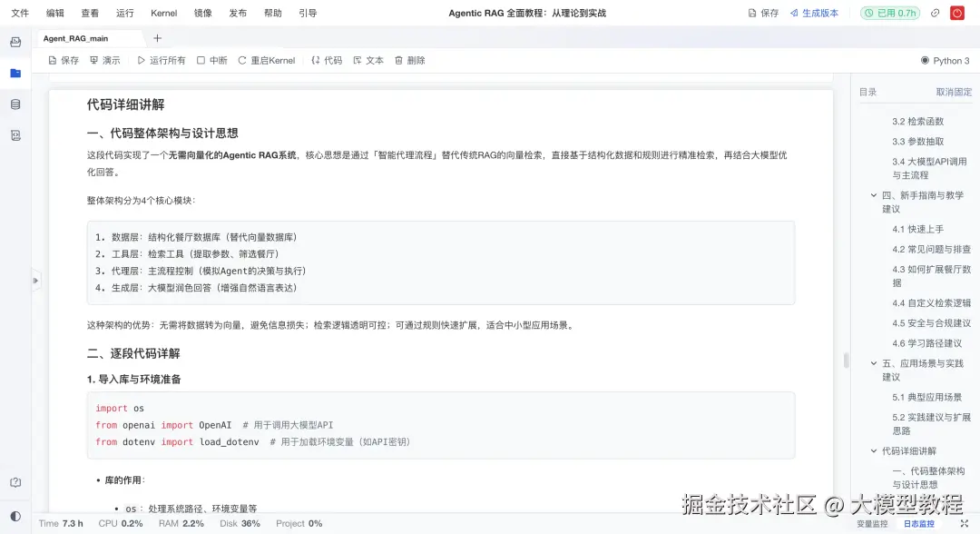Click the link icon beside usage badge
Screen dimensions: 980x534
tap(935, 13)
